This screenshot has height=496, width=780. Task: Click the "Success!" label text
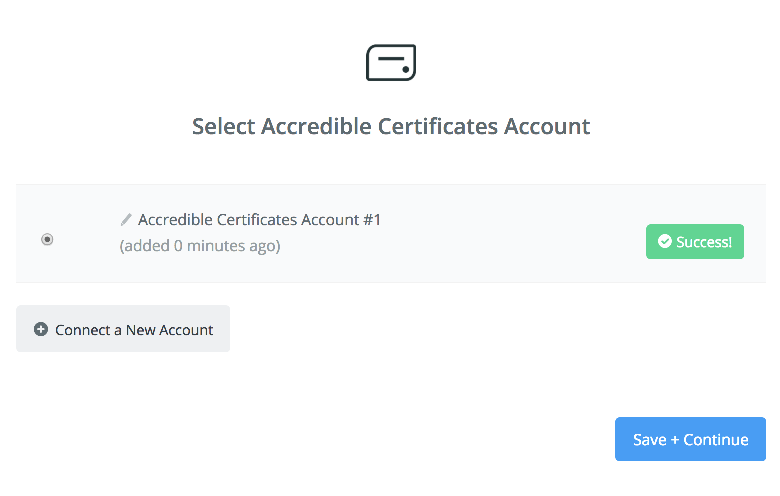[704, 242]
